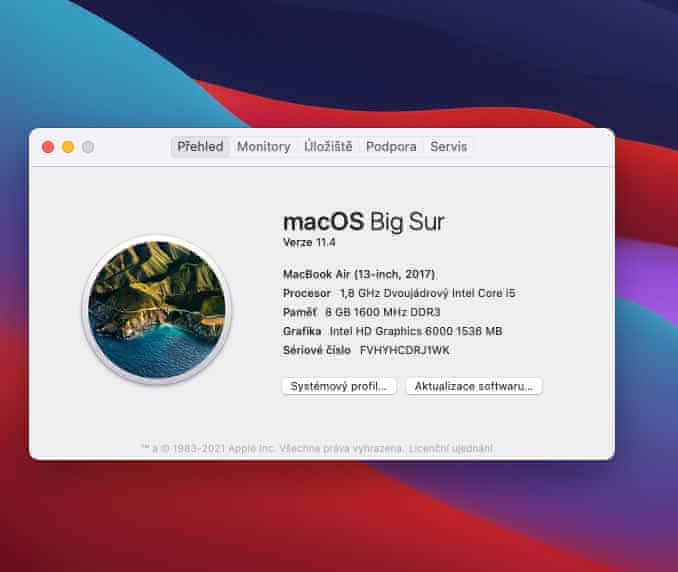Image resolution: width=678 pixels, height=572 pixels.
Task: Click the Procesor label
Action: coord(307,293)
